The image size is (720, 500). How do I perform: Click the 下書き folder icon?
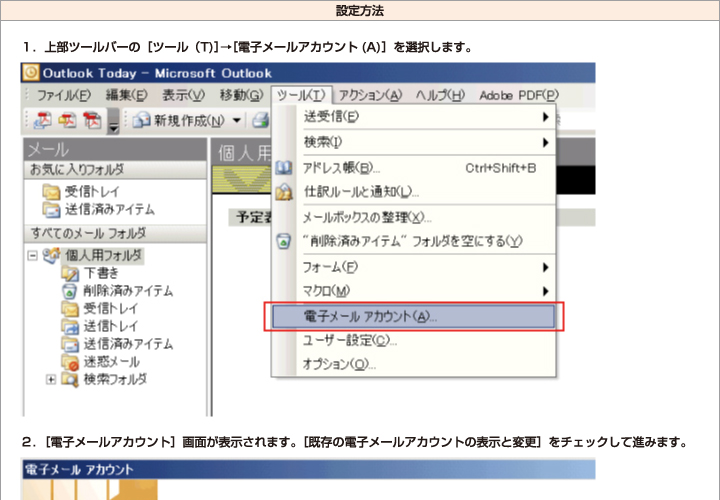tap(70, 274)
